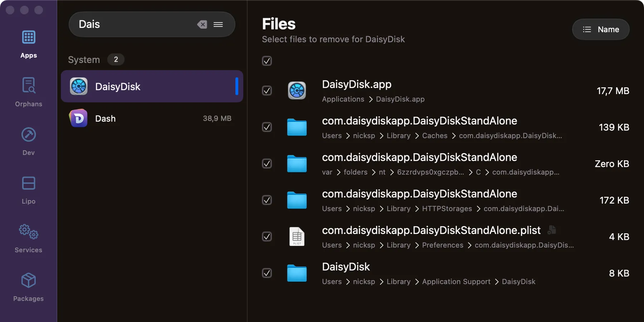The height and width of the screenshot is (322, 644).
Task: Click 'Select files to remove for DaisyDisk' subtitle
Action: tap(333, 39)
